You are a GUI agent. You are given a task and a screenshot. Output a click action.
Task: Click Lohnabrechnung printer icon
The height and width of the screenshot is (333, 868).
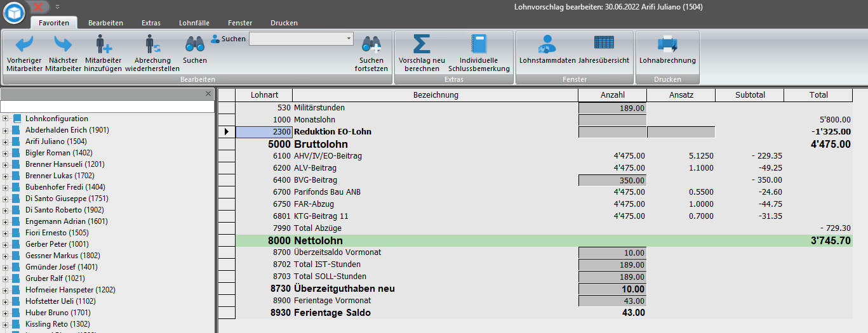pyautogui.click(x=667, y=44)
